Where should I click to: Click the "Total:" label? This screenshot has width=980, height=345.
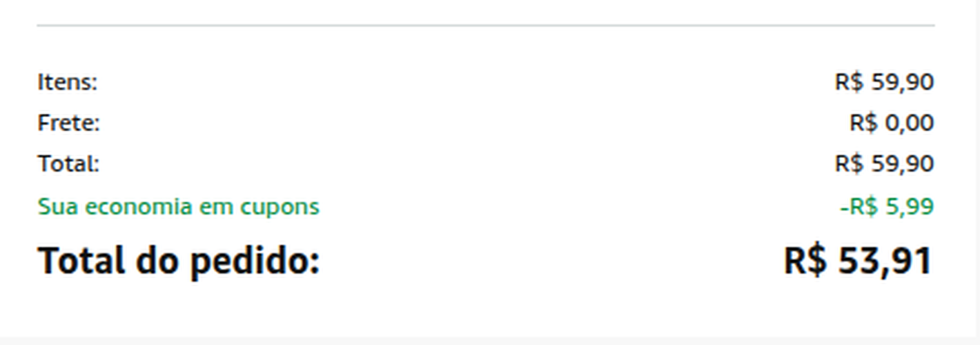(x=69, y=164)
